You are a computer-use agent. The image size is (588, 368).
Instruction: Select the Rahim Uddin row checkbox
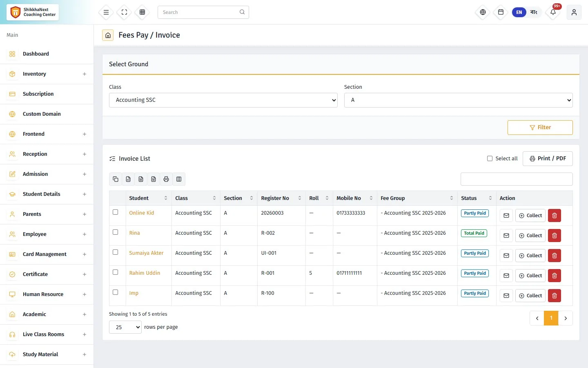116,272
